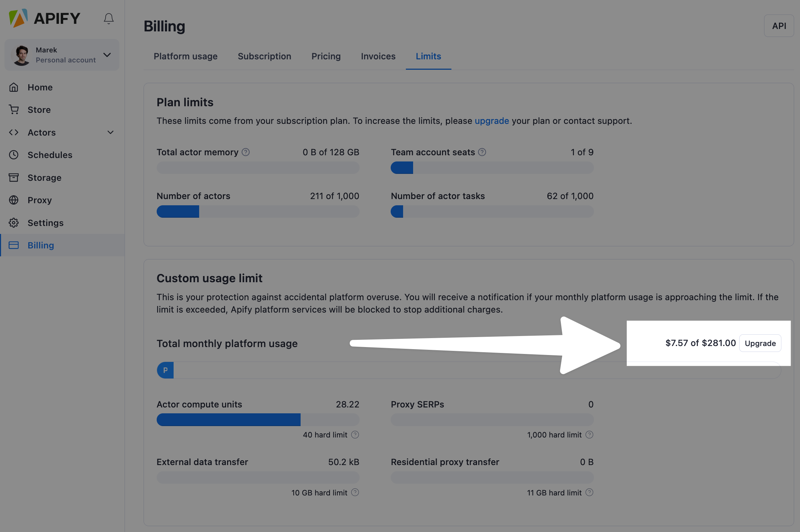Click help icon beside Total actor memory

click(x=246, y=152)
